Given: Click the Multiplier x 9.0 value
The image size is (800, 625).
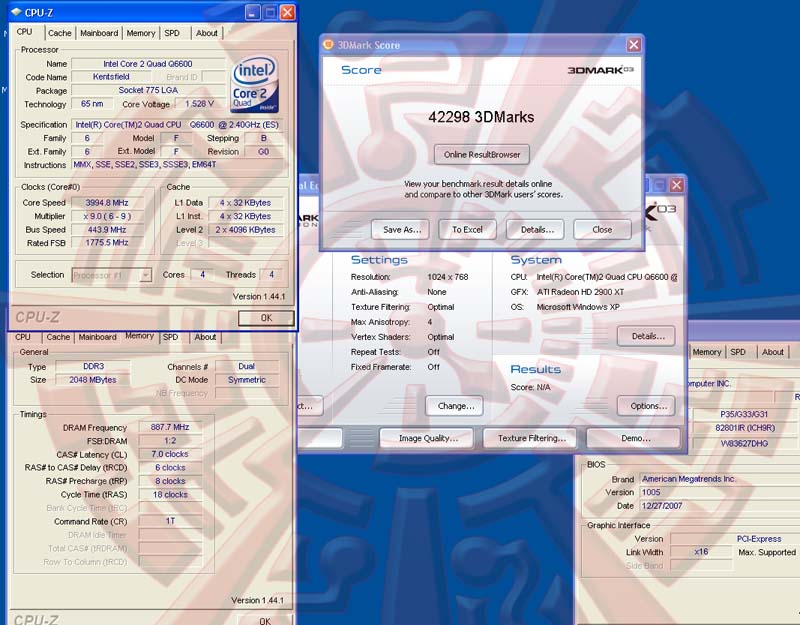Looking at the screenshot, I should coord(107,216).
